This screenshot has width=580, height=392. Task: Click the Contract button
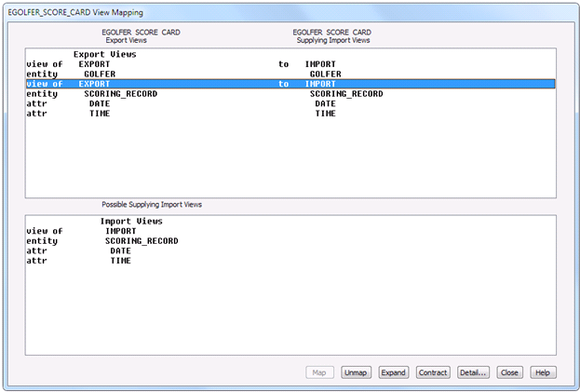tap(433, 372)
